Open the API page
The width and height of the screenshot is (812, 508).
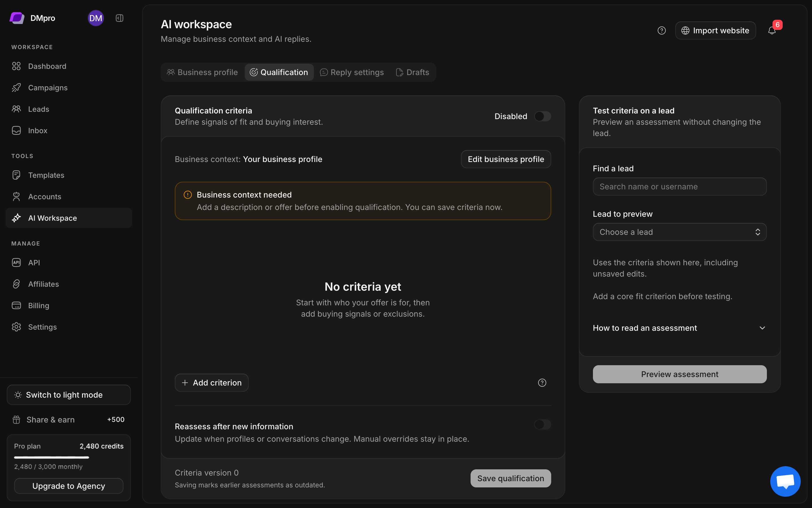point(69,262)
